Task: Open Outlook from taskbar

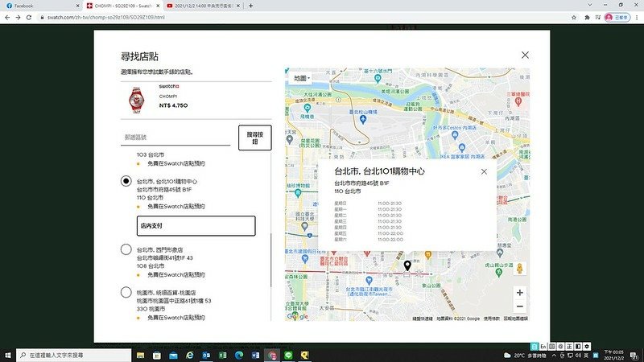Action: click(206, 355)
